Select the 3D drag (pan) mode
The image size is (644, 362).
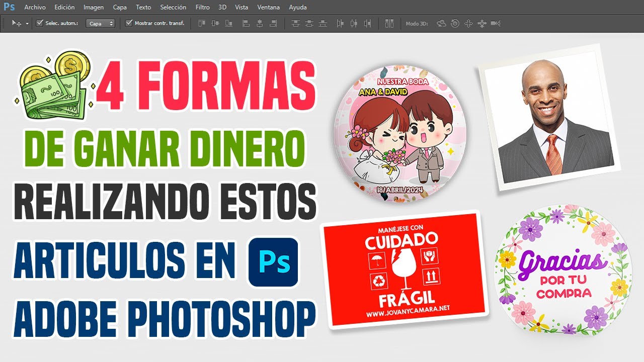click(468, 23)
